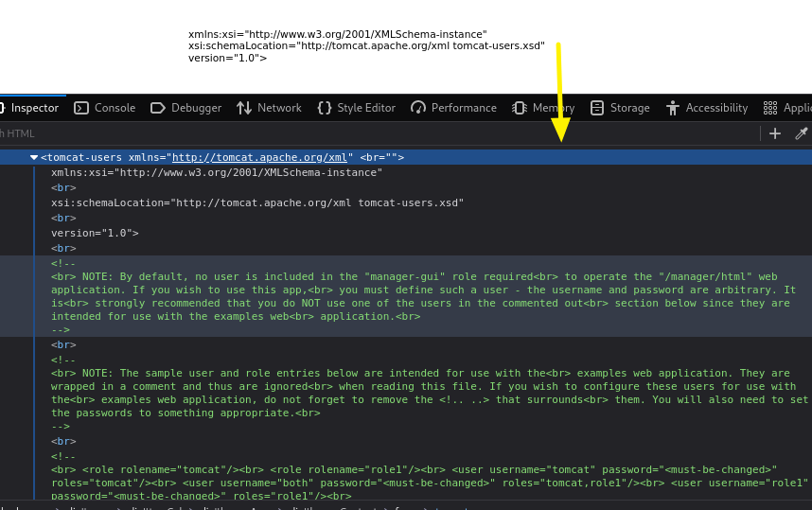Select the manager-gui NOTE comment node
This screenshot has height=510, width=812.
tap(406, 296)
